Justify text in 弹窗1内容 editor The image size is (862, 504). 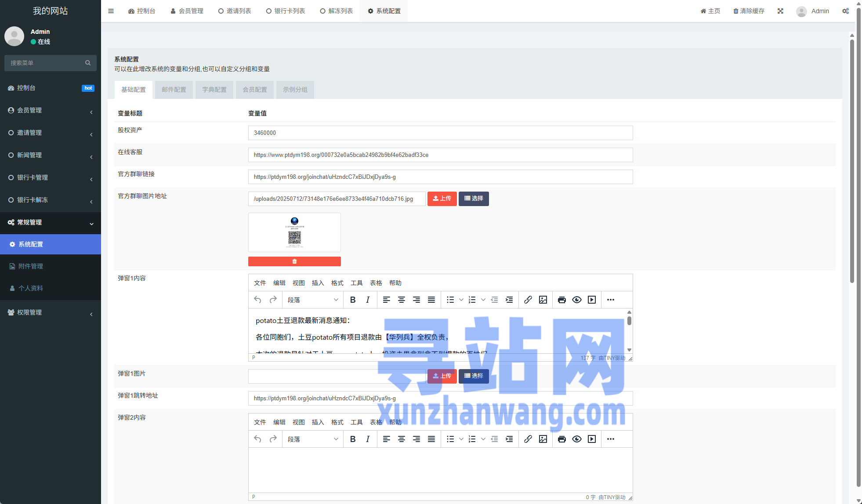[x=431, y=300]
